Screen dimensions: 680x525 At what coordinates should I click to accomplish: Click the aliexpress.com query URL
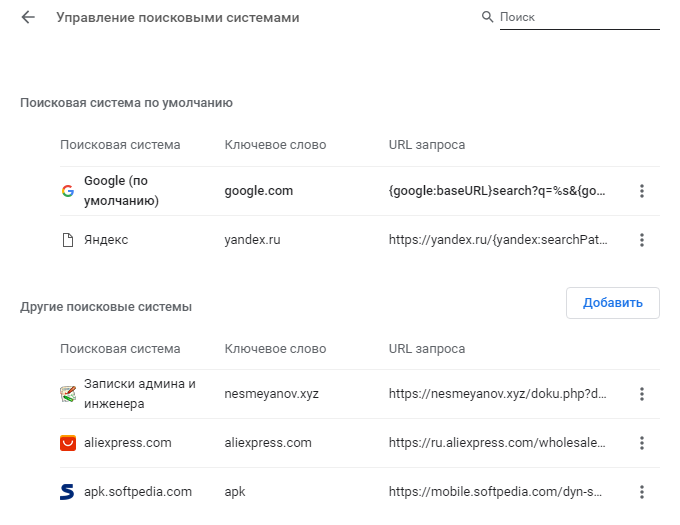(x=497, y=443)
